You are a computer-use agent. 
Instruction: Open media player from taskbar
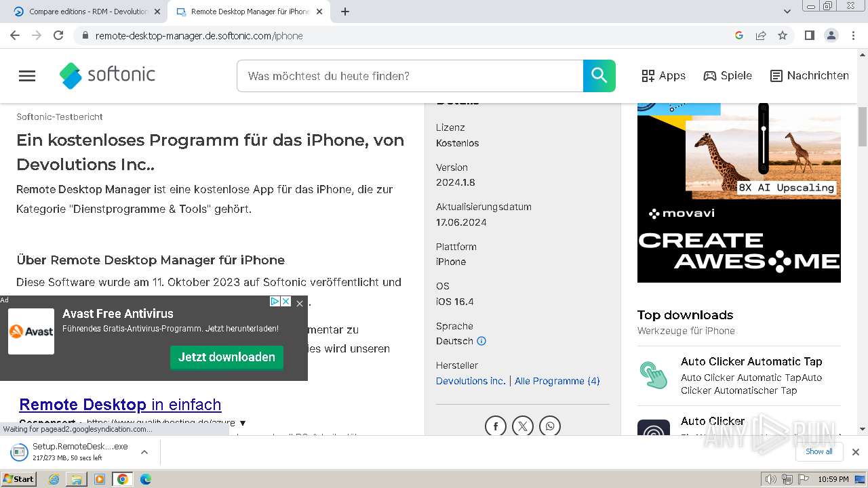[100, 479]
